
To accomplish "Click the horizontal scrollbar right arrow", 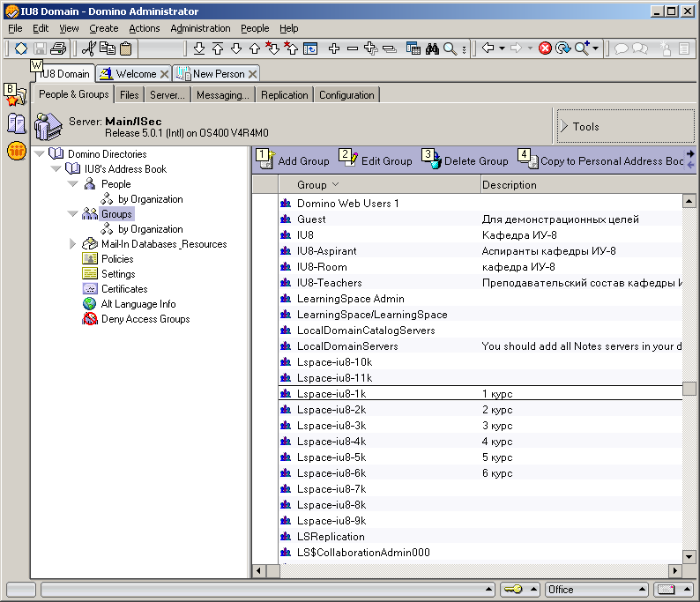I will click(x=675, y=570).
